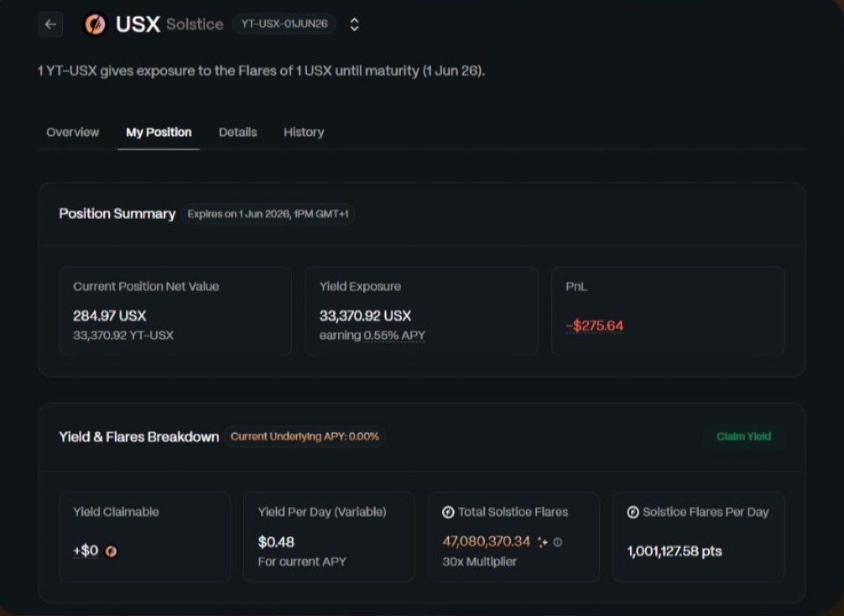Click the Current Position Net Value label

(146, 286)
